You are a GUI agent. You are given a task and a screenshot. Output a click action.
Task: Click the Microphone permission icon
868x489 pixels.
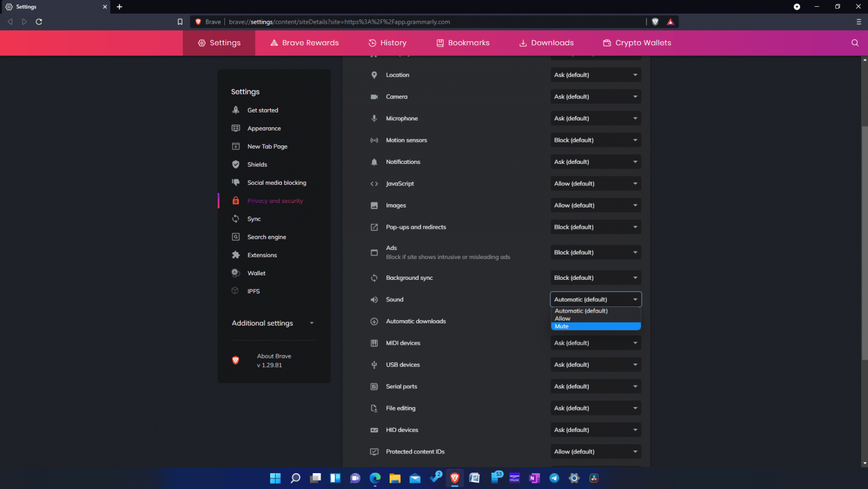click(x=374, y=118)
